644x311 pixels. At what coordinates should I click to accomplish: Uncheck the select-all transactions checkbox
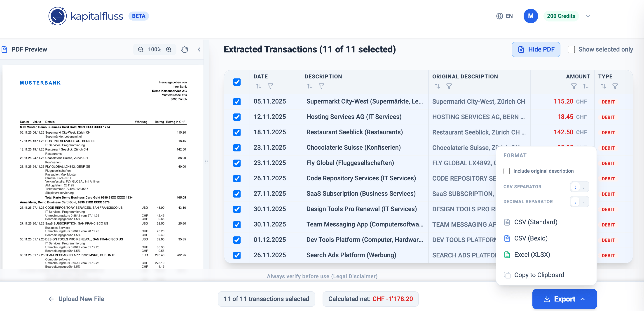click(237, 82)
